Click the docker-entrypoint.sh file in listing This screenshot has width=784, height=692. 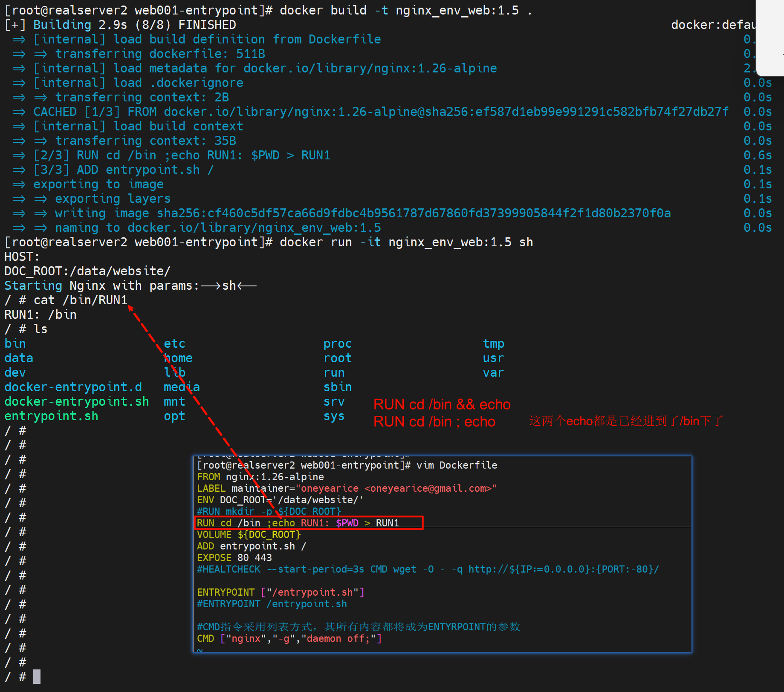(x=76, y=401)
